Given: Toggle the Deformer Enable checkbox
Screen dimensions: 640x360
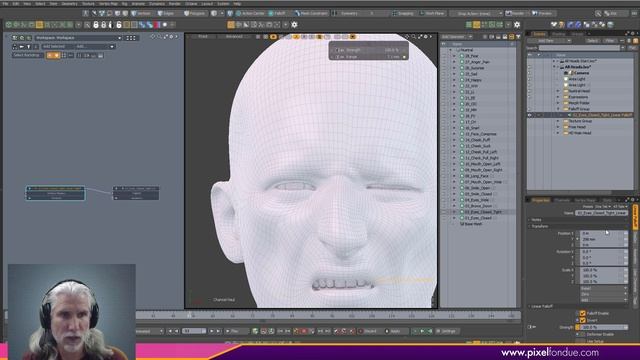Looking at the screenshot, I should (583, 334).
